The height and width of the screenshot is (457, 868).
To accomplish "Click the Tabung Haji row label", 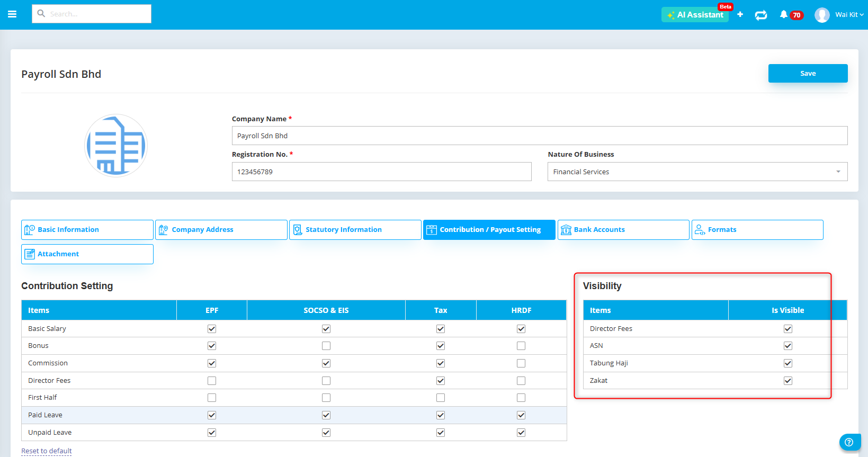I will click(609, 363).
